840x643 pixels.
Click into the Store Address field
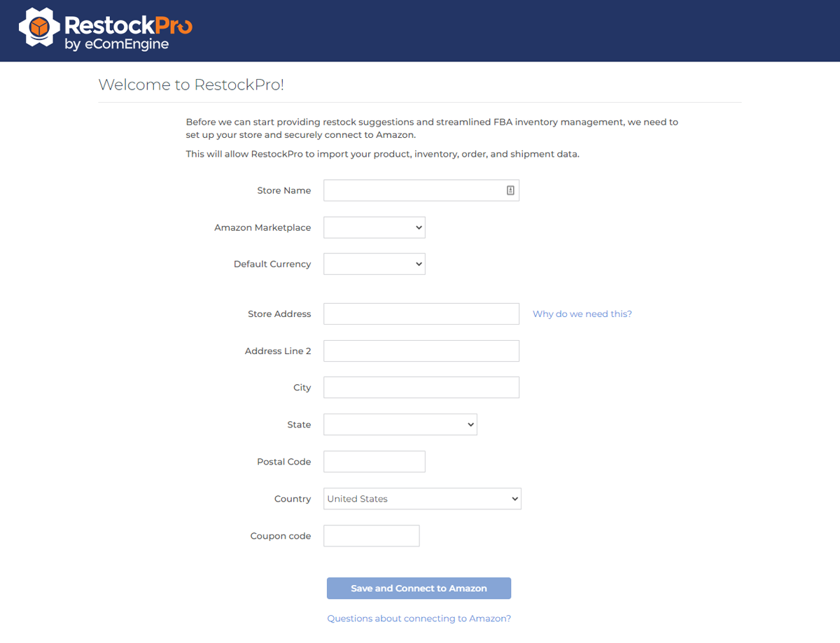tap(421, 314)
